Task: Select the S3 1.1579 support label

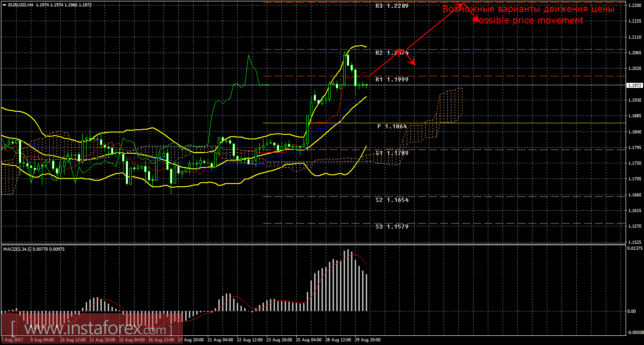Action: (x=392, y=227)
